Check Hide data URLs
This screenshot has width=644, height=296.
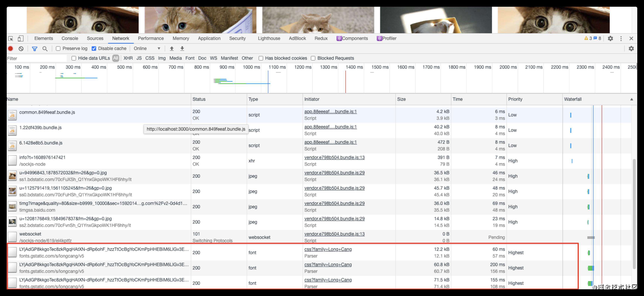point(74,58)
